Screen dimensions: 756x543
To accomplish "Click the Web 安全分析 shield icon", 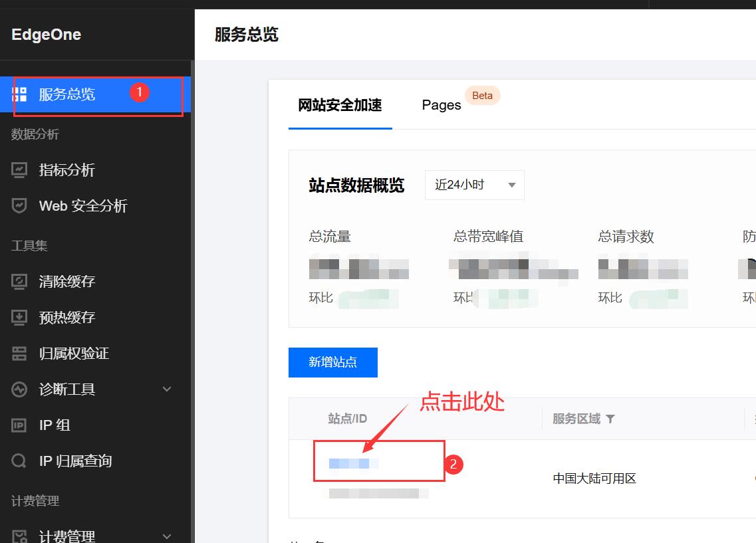I will (19, 206).
